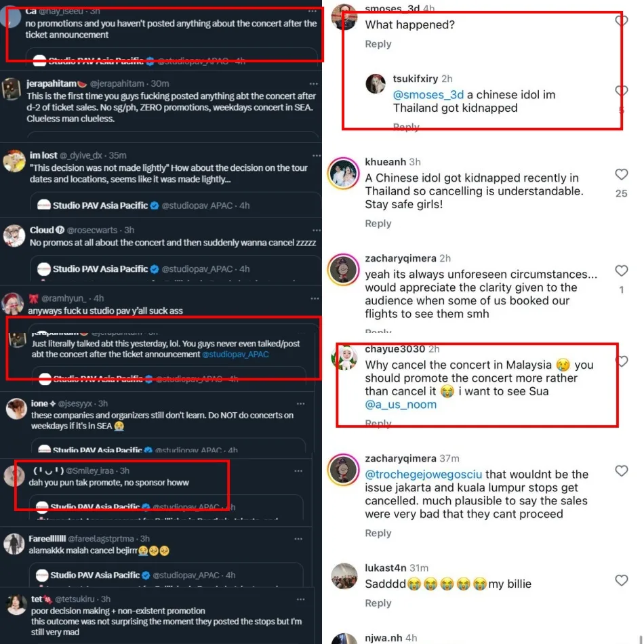Click lukast4n's profile avatar
This screenshot has width=644, height=644.
pos(344,578)
